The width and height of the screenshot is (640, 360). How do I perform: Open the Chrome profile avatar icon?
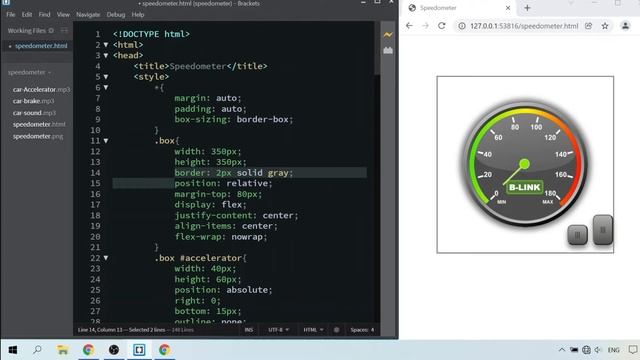click(625, 26)
